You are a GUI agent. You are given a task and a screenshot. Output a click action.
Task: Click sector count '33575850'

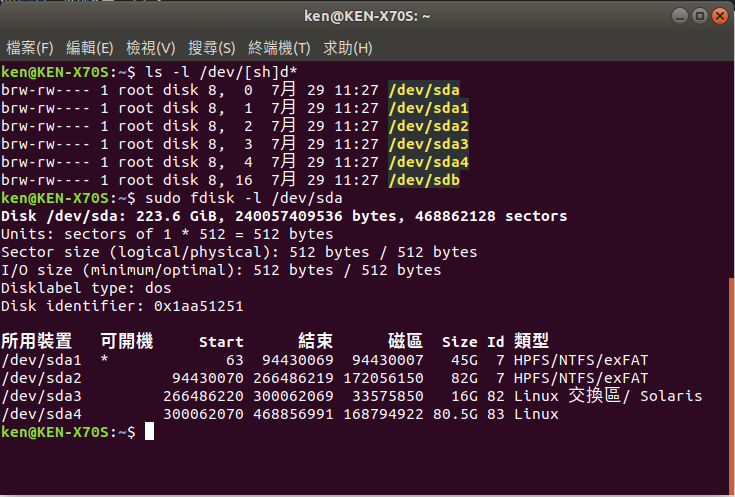coord(388,396)
